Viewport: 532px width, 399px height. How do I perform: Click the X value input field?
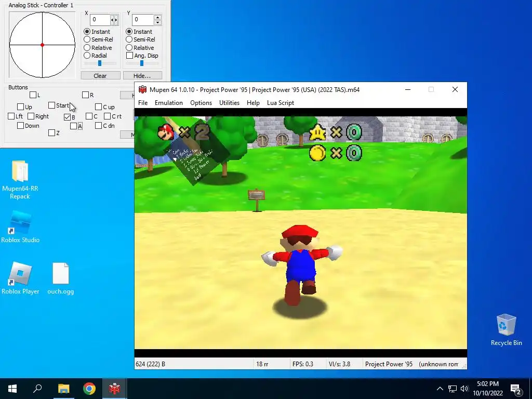click(100, 20)
